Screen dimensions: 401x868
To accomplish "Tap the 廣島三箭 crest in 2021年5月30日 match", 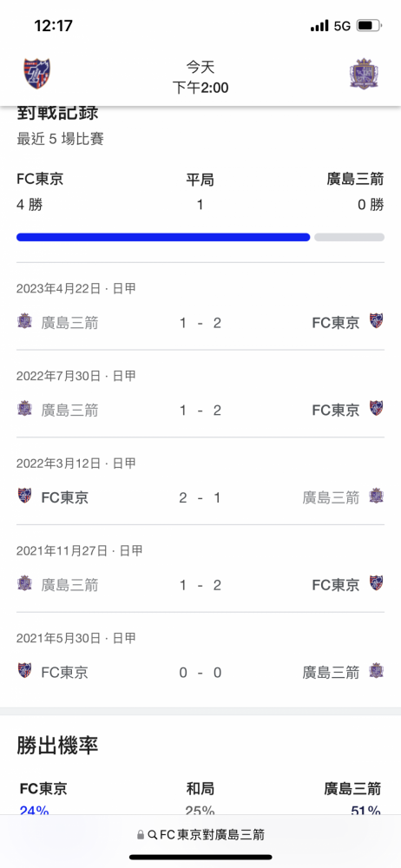I will (x=377, y=672).
